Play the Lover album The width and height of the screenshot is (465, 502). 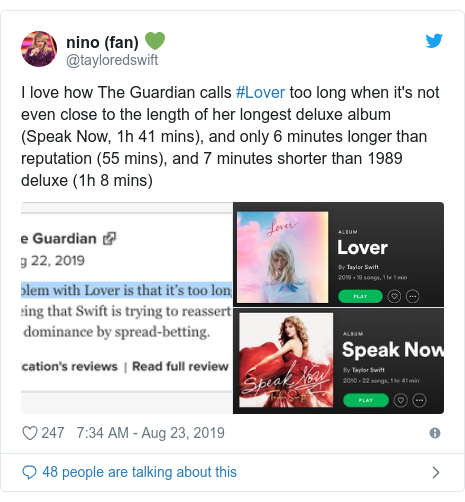(360, 296)
